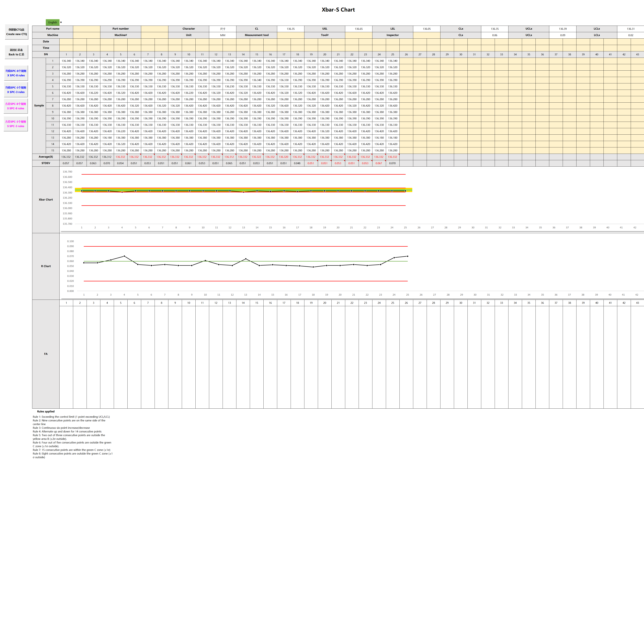Screen dimensions: 644x644
Task: Select the Average(X) row label
Action: 46,157
